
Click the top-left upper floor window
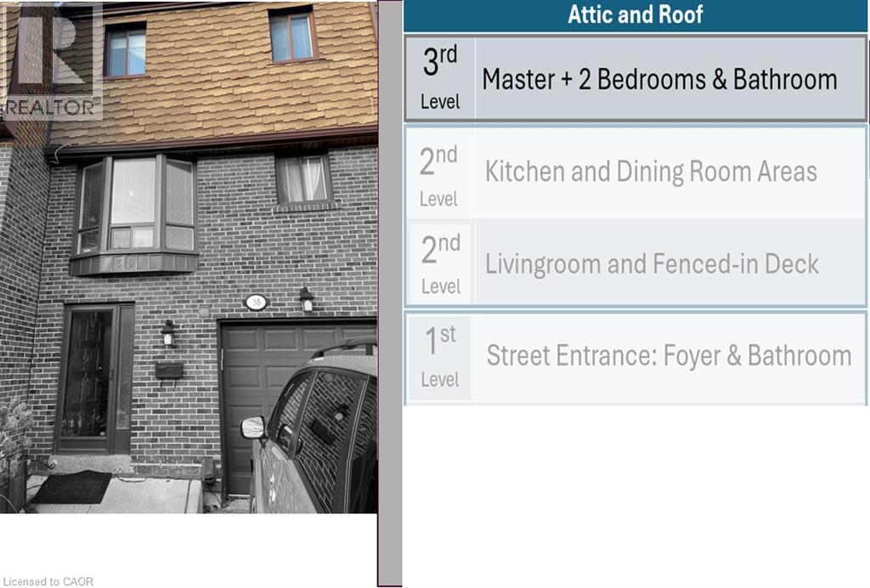(x=126, y=50)
